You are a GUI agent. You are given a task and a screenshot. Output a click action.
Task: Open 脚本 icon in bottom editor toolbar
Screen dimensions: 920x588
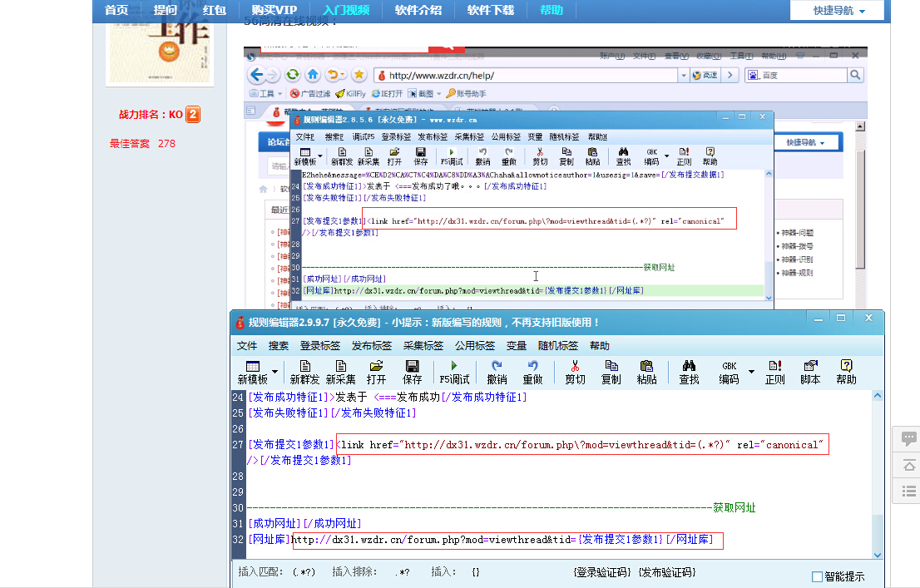click(x=810, y=371)
